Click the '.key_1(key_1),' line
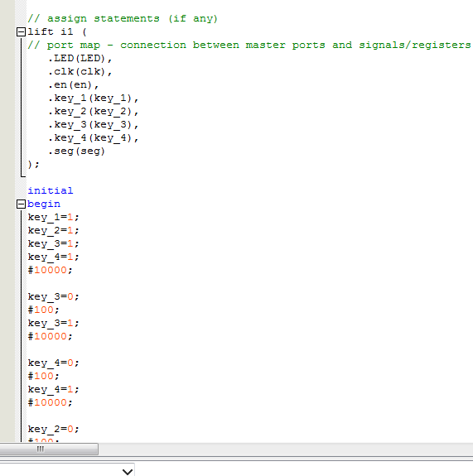This screenshot has height=476, width=473. [94, 99]
